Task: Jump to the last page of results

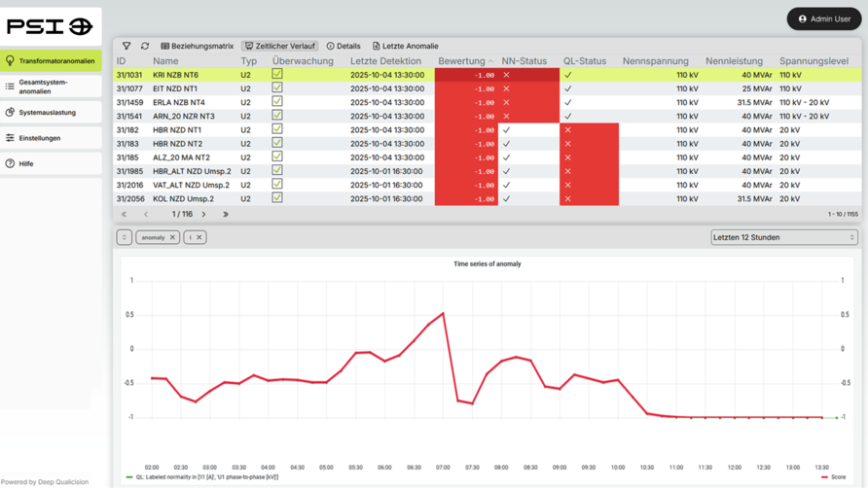Action: click(x=226, y=214)
